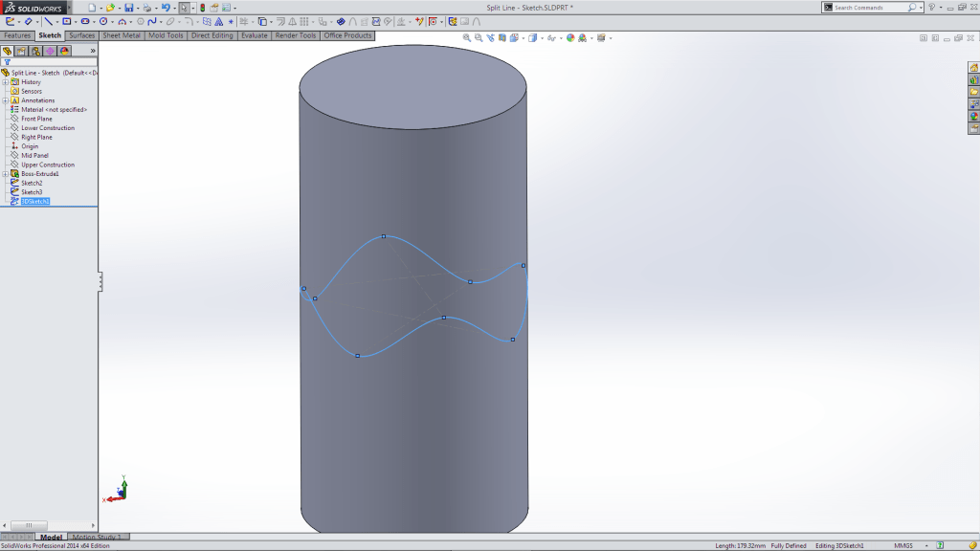Select the Smart Dimension tool
Screen dimensions: 980x551
[27, 20]
